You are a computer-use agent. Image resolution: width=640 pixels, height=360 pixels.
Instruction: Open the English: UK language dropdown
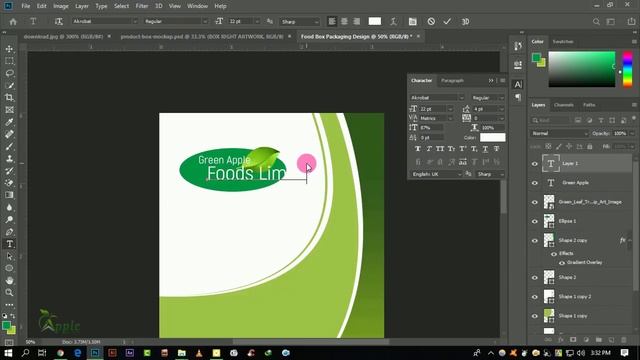coord(436,174)
